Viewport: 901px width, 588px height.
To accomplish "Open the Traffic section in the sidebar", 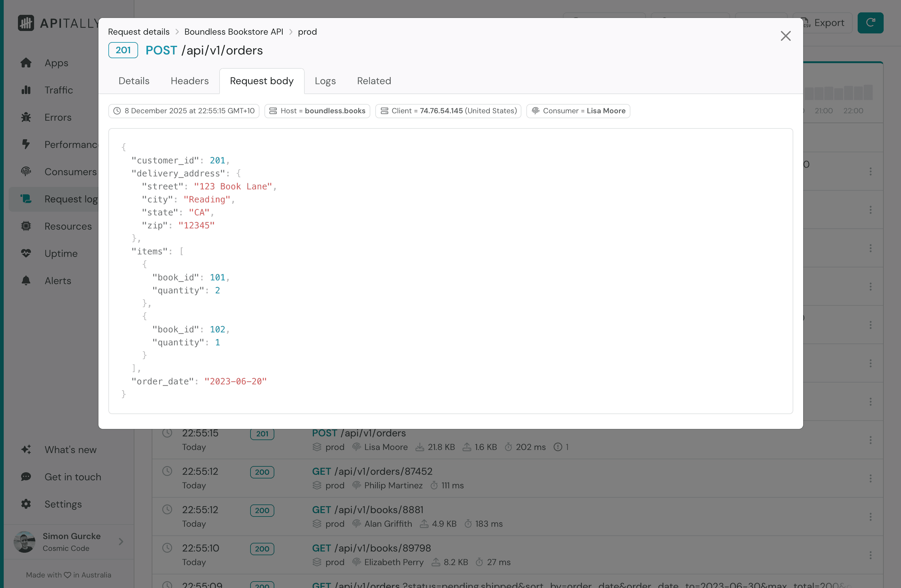I will click(x=59, y=90).
